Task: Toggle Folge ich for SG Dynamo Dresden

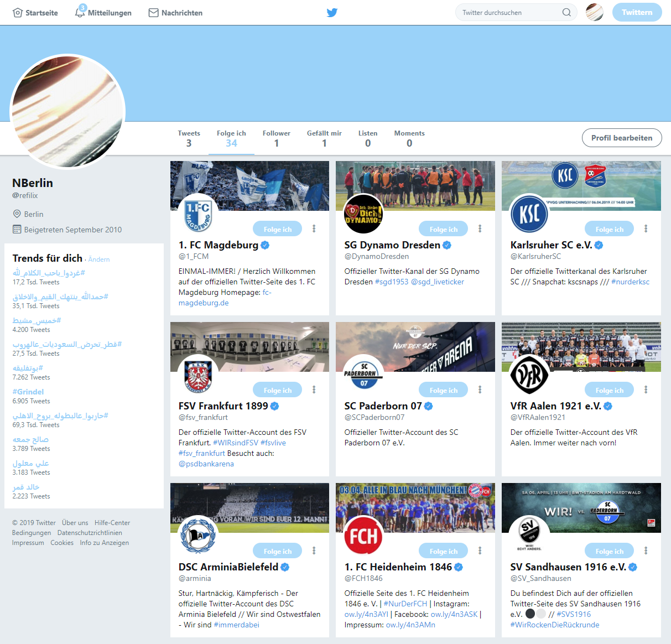Action: pos(444,229)
